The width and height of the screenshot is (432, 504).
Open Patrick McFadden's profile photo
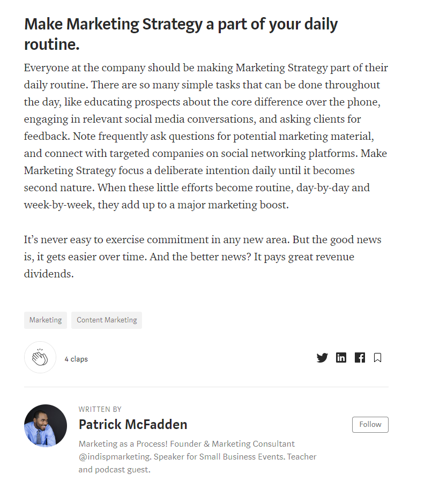tap(46, 426)
